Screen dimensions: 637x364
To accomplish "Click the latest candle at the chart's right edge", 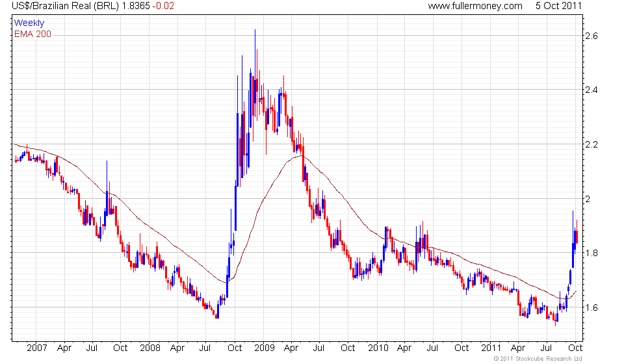I will 577,231.
